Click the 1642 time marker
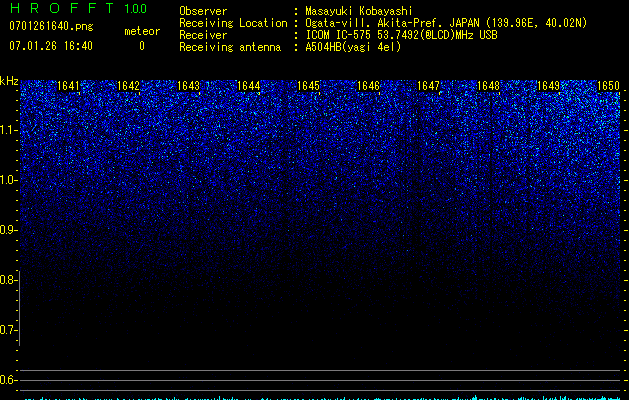 [x=128, y=86]
